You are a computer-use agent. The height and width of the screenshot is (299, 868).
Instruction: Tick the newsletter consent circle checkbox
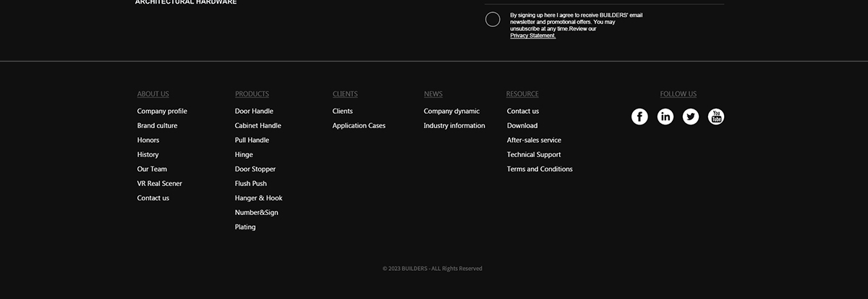tap(493, 20)
